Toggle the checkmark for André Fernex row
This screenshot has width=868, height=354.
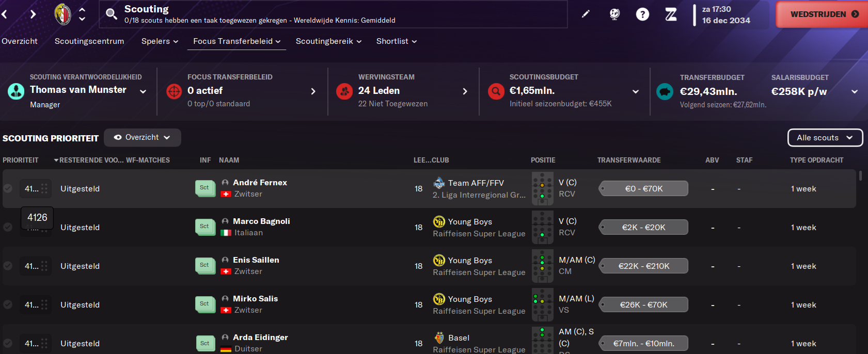pos(8,188)
